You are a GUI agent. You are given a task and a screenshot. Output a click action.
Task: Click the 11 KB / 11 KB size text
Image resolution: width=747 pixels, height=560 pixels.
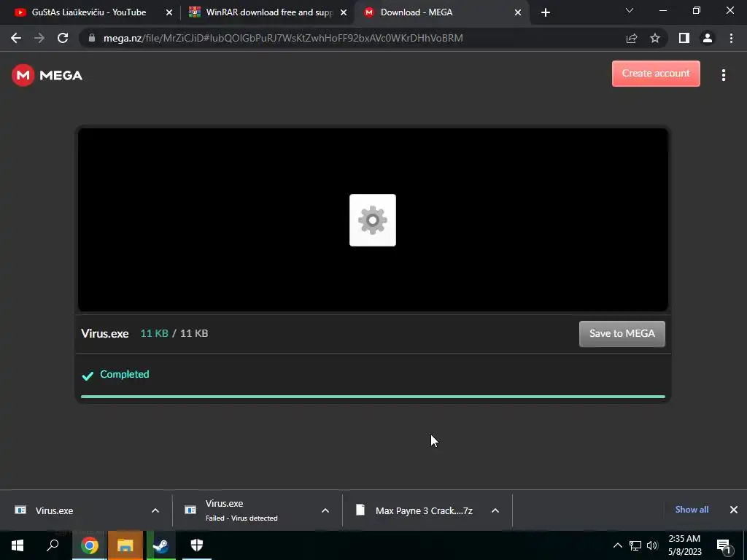(174, 333)
